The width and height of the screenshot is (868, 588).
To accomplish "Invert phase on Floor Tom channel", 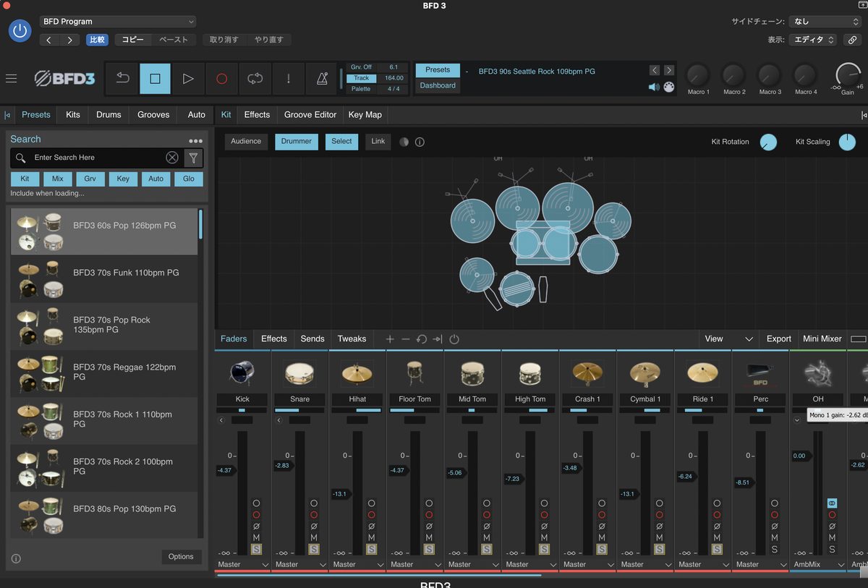I will pos(429,527).
